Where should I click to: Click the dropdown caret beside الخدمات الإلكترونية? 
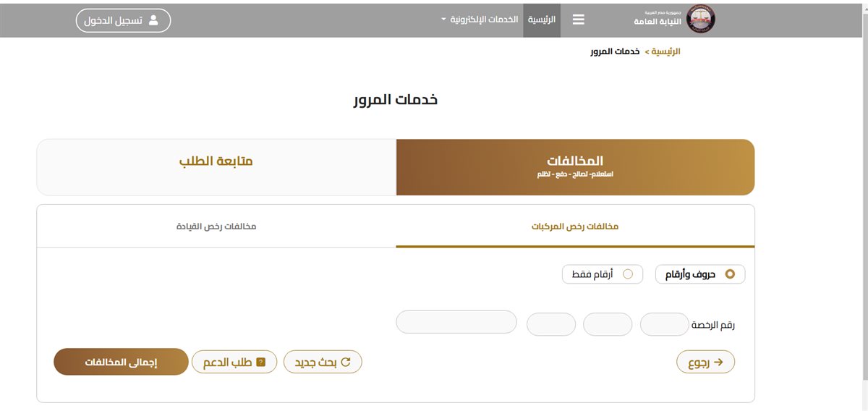[x=444, y=20]
